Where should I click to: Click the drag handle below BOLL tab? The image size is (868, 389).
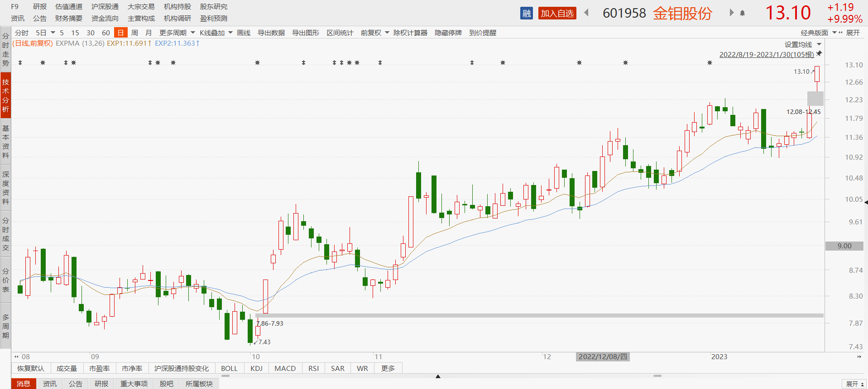[x=225, y=375]
